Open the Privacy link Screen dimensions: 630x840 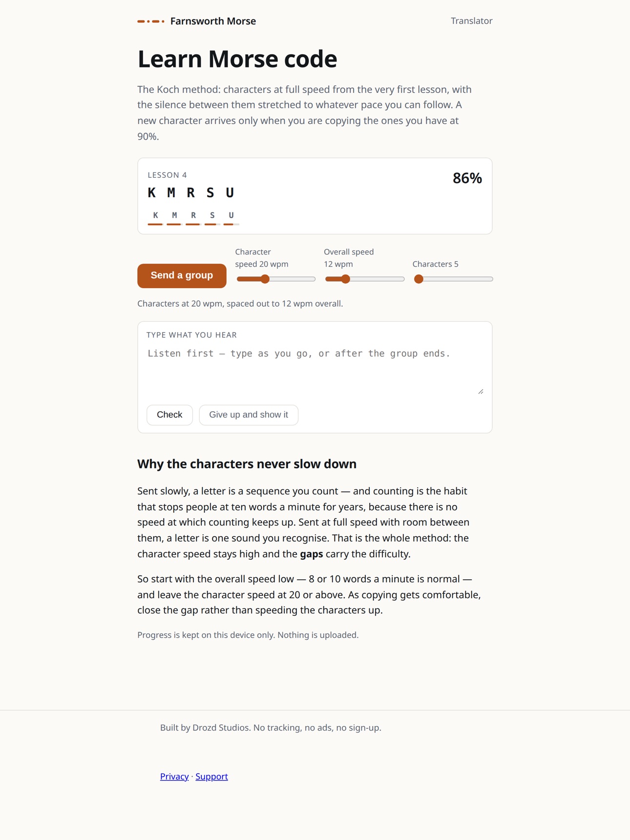tap(174, 776)
